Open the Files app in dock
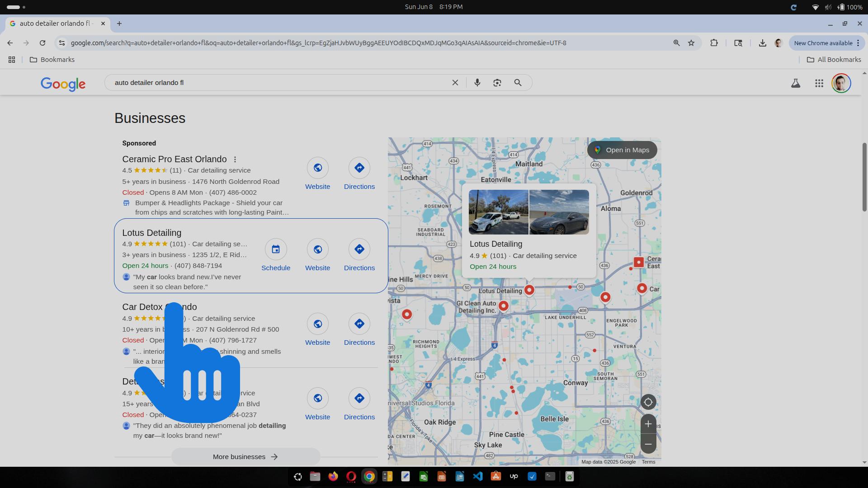The image size is (868, 488). [315, 476]
